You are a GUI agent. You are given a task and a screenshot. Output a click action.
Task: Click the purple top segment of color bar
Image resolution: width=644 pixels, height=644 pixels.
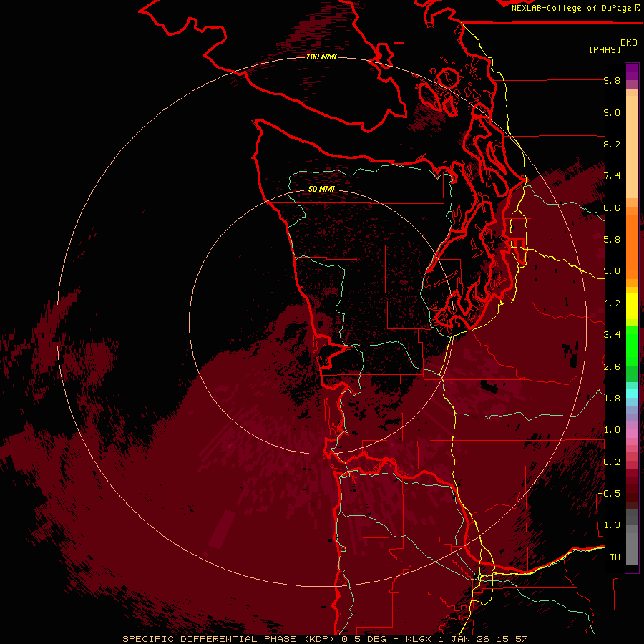coord(632,72)
